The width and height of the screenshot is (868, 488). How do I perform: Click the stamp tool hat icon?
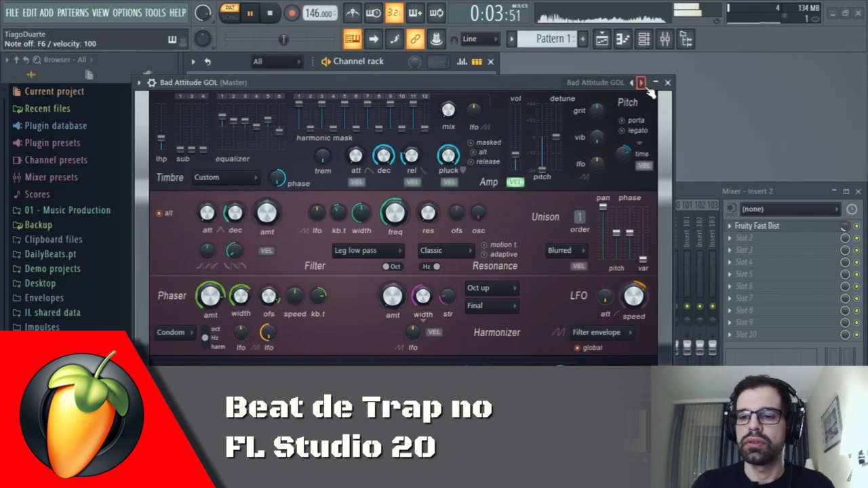click(437, 39)
